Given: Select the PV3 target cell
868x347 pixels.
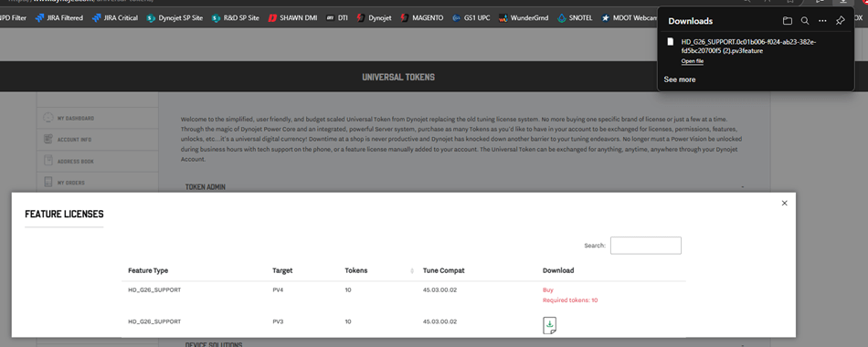Looking at the screenshot, I should coord(278,321).
